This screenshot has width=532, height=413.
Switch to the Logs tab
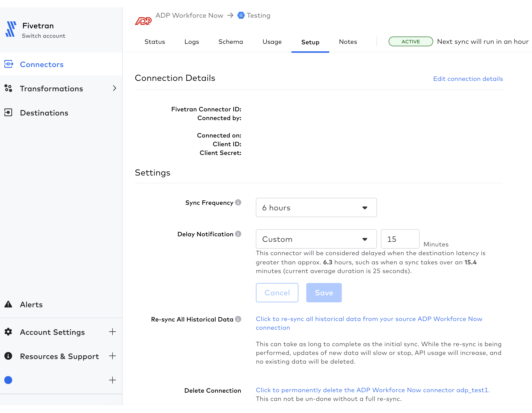click(192, 42)
